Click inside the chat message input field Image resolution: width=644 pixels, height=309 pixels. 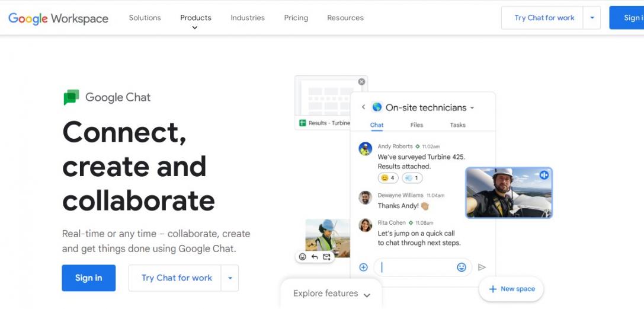click(x=418, y=267)
